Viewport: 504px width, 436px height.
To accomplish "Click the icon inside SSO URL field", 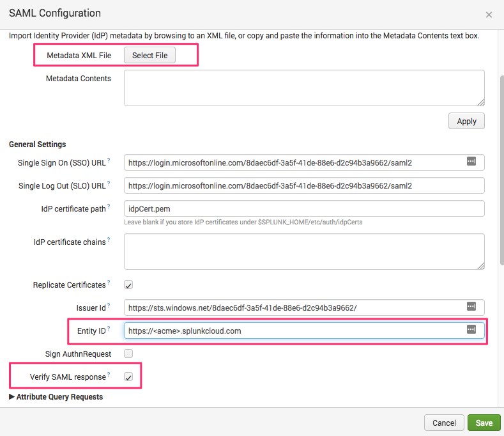I will coord(471,161).
